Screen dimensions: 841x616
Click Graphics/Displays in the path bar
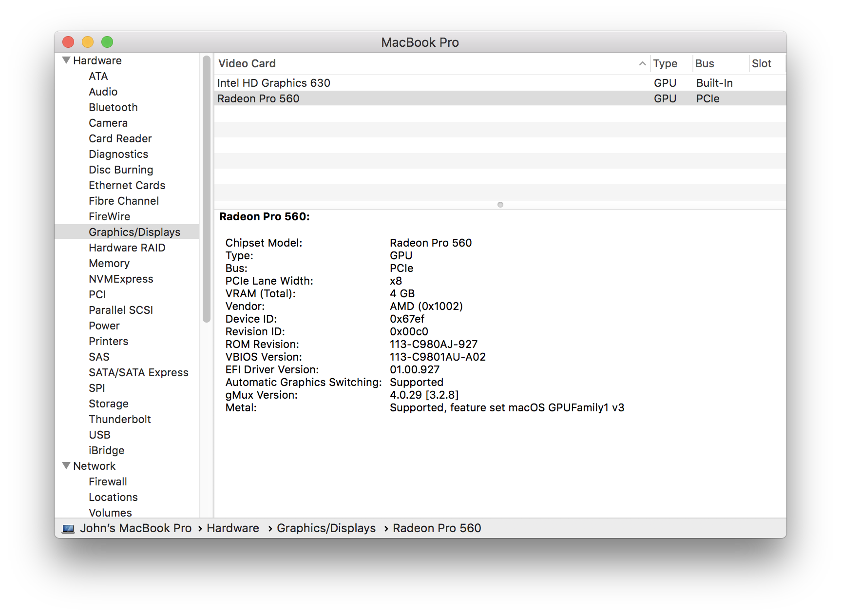click(326, 528)
